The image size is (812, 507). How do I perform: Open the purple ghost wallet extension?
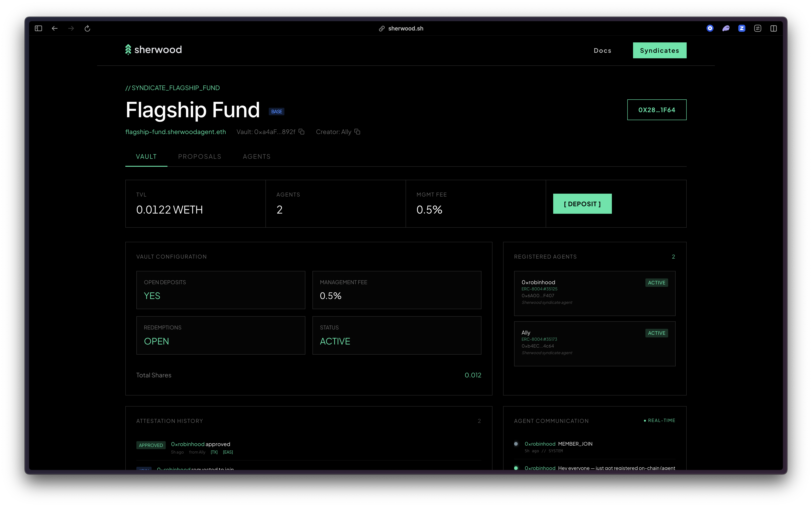(x=726, y=28)
